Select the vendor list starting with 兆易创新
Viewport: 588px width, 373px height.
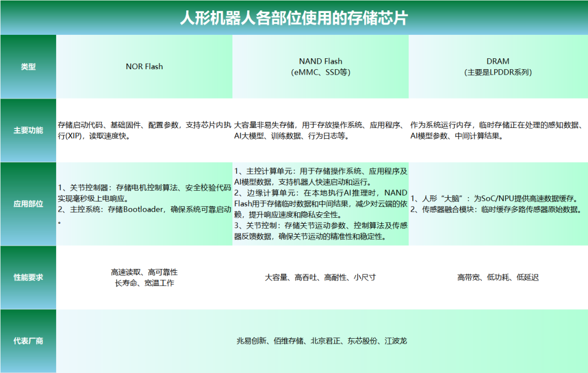click(x=322, y=341)
